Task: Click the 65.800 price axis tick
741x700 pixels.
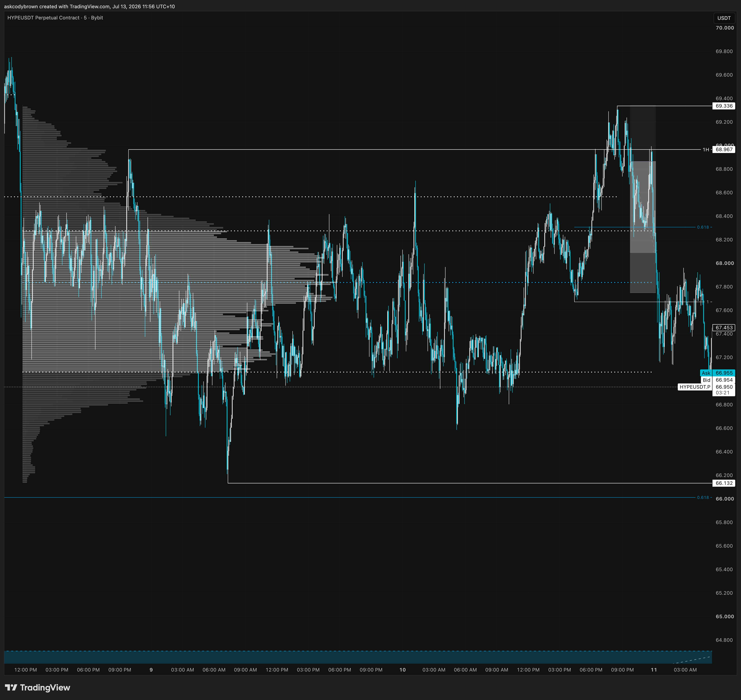Action: point(724,522)
